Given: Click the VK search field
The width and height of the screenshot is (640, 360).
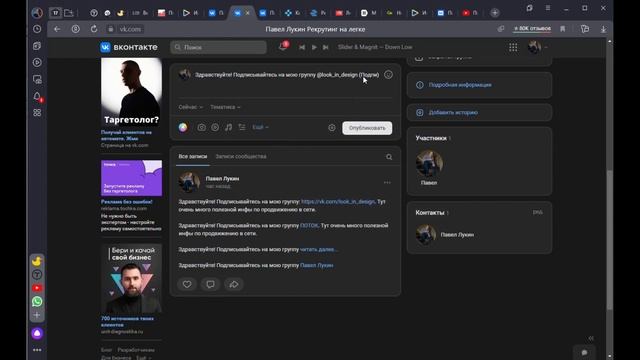Looking at the screenshot, I should click(x=218, y=47).
